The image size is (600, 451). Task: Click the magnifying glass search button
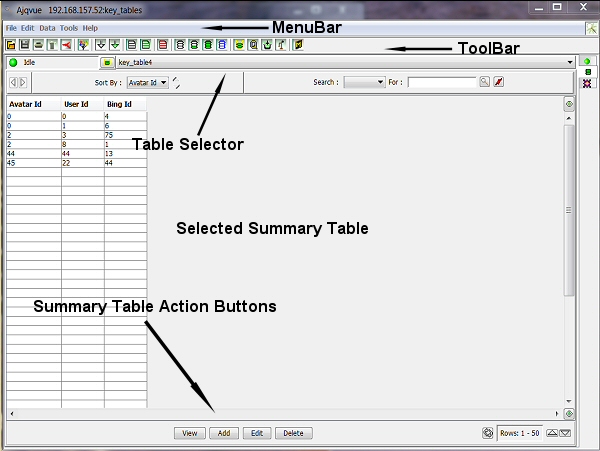tap(484, 82)
